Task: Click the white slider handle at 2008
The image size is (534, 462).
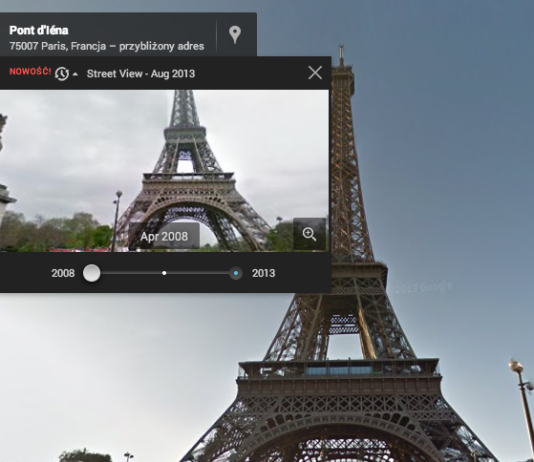Action: point(92,273)
